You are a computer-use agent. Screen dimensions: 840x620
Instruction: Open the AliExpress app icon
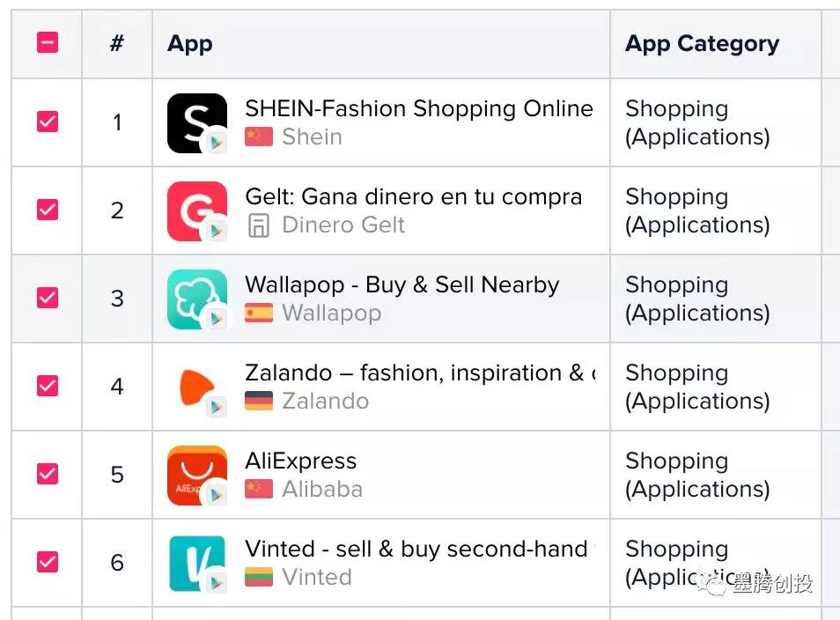195,475
